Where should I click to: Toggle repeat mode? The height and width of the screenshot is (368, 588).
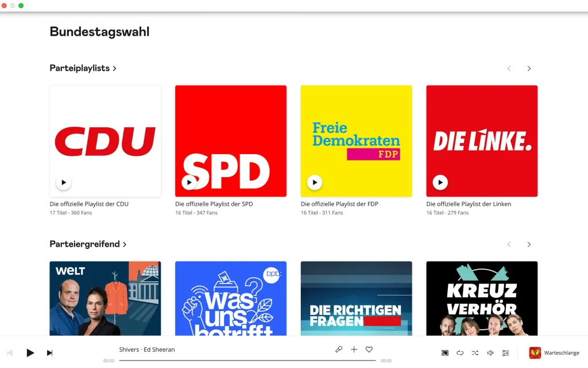click(460, 353)
